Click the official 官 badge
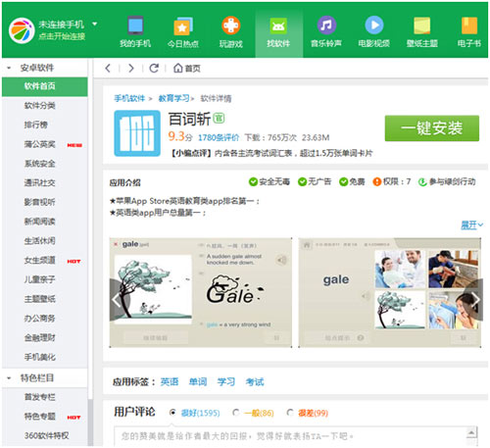 coord(219,118)
